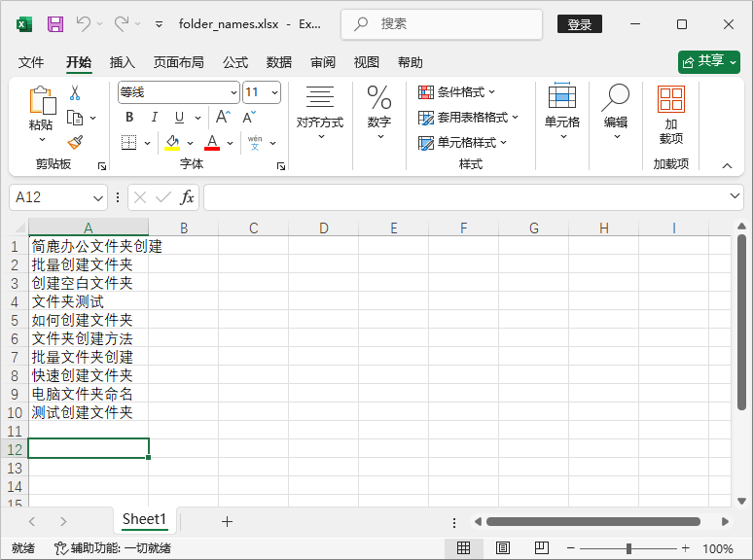The image size is (753, 560).
Task: Open 数字 number format group
Action: pyautogui.click(x=379, y=113)
